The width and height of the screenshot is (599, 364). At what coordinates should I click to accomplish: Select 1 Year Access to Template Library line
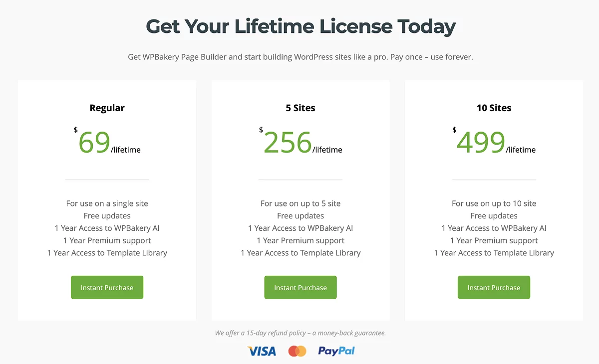point(107,253)
